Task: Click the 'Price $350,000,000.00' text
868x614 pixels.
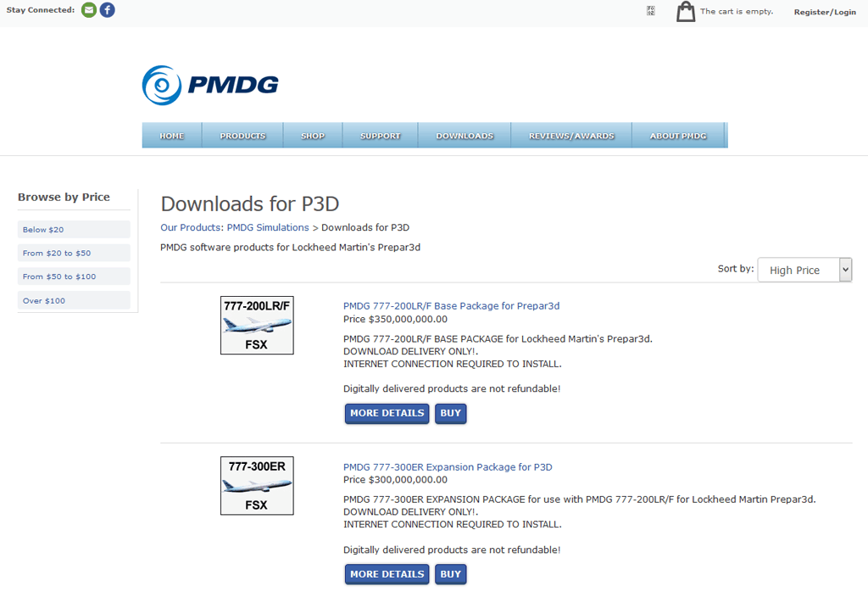Action: tap(395, 319)
